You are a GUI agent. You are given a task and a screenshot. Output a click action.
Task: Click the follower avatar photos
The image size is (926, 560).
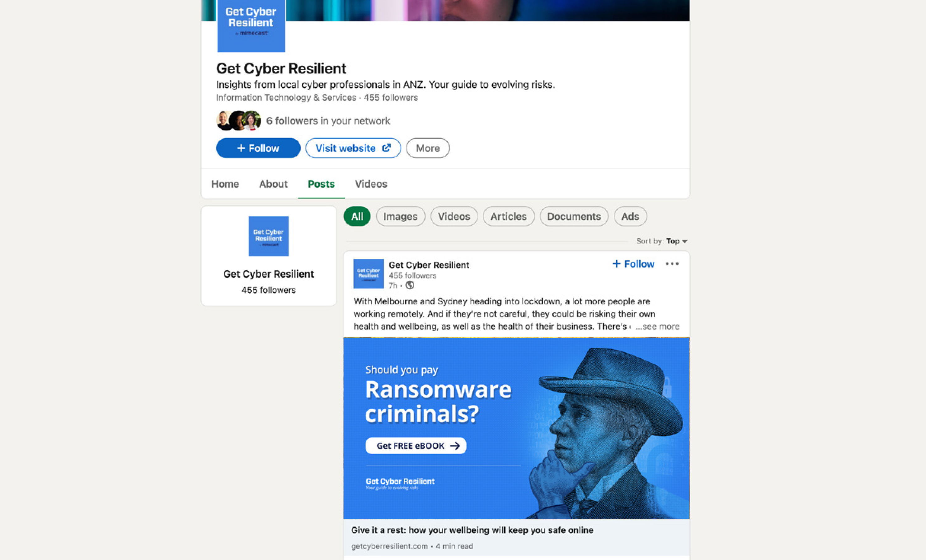tap(239, 121)
